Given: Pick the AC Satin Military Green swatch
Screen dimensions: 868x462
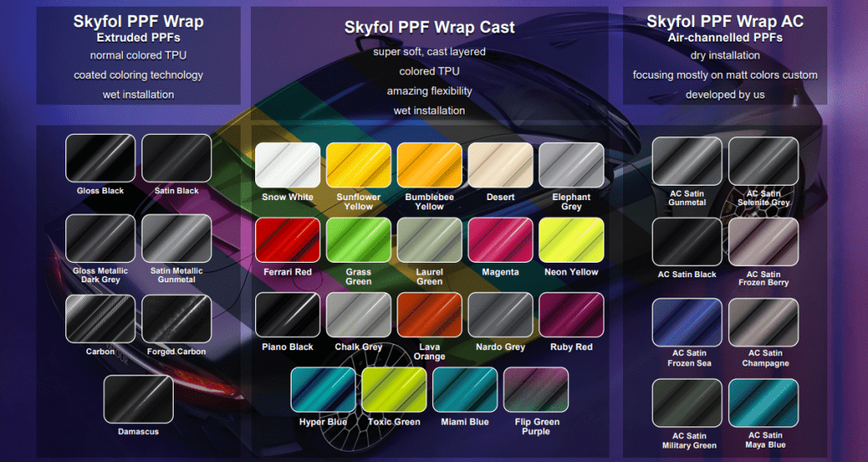Looking at the screenshot, I should click(687, 404).
